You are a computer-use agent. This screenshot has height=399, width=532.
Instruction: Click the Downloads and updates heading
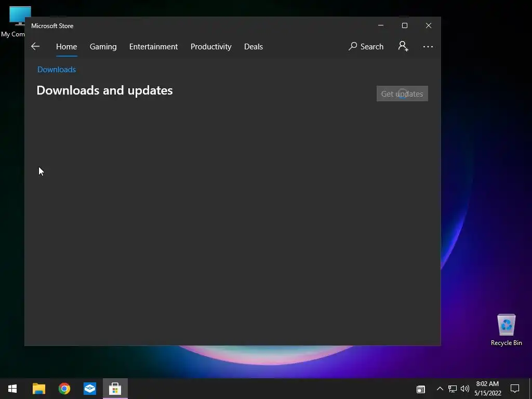pyautogui.click(x=104, y=90)
